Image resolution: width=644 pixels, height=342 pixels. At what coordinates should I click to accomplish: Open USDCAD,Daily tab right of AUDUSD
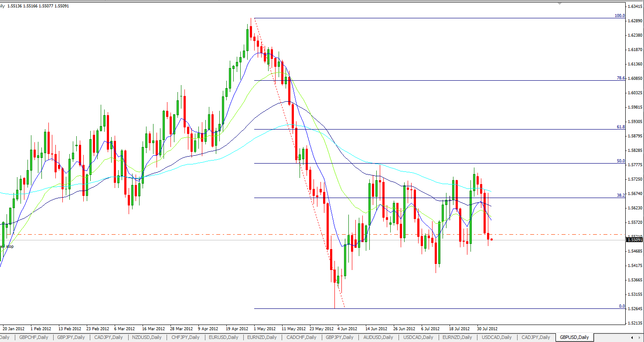pyautogui.click(x=418, y=337)
